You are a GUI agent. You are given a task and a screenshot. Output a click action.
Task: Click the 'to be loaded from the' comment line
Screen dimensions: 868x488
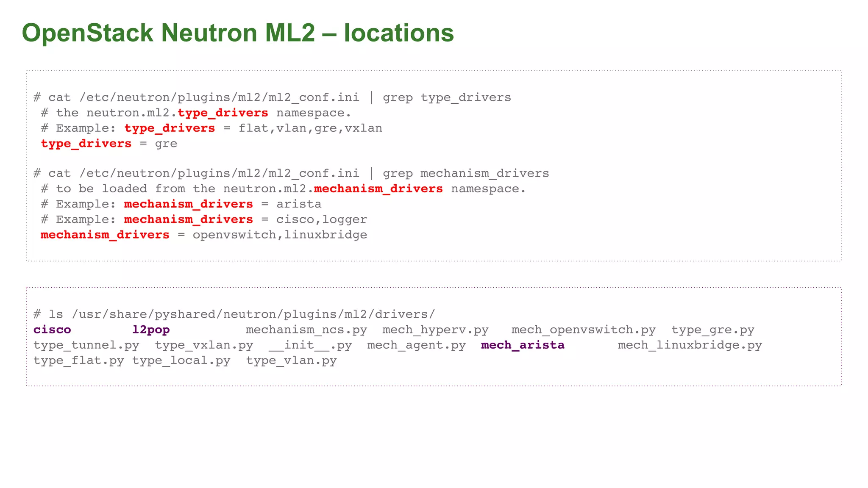283,189
